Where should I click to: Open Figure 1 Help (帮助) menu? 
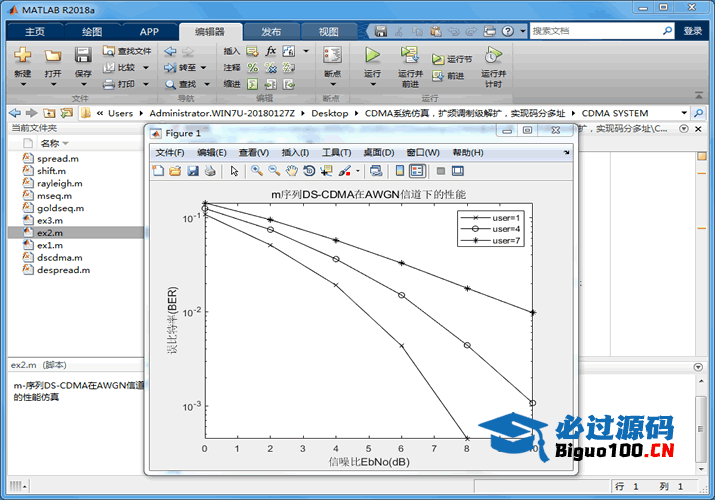coord(468,153)
